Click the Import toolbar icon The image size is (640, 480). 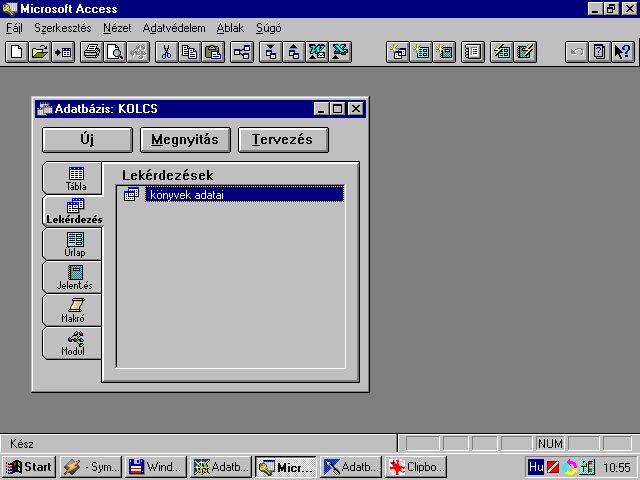point(270,52)
